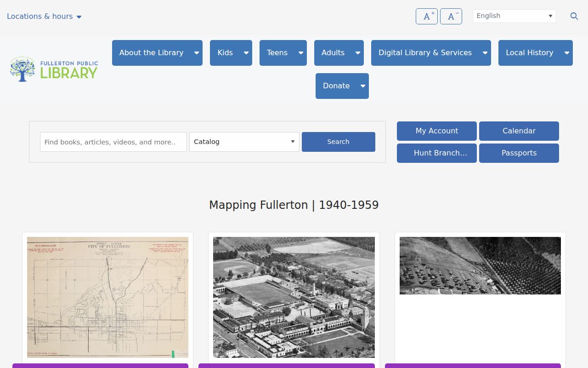Open the Kids menu item
Image resolution: width=588 pixels, height=368 pixels.
click(225, 53)
